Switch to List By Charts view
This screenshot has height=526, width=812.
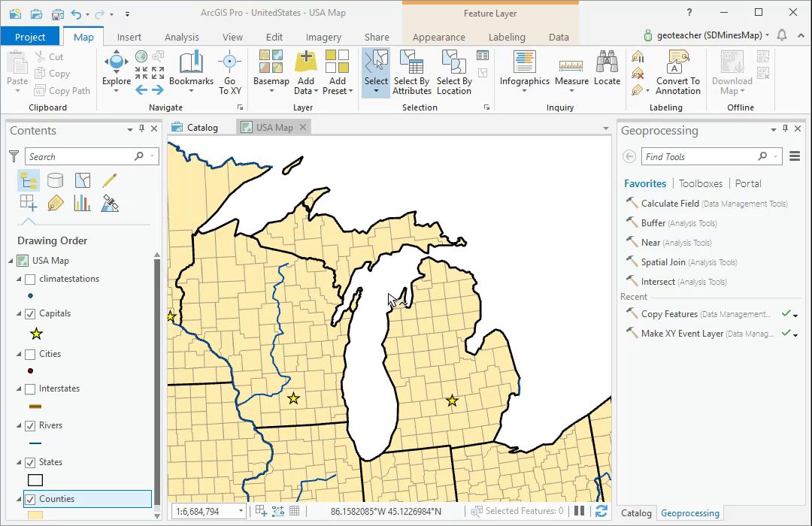[x=83, y=203]
